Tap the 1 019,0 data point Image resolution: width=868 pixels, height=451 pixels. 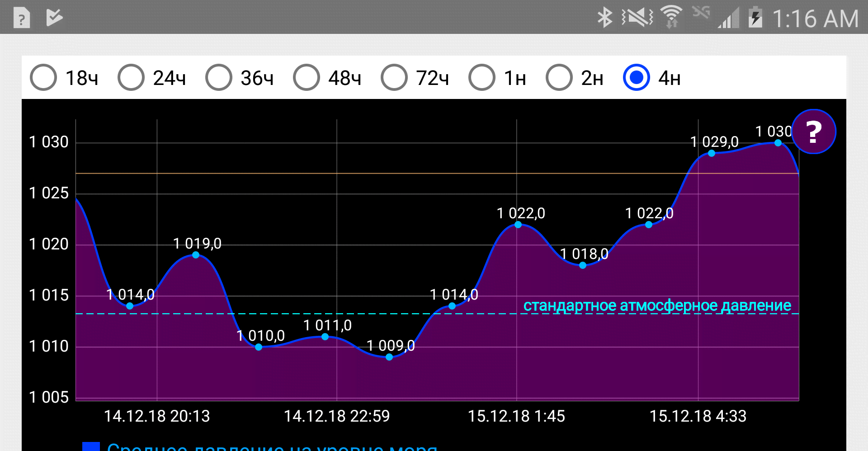pos(196,255)
